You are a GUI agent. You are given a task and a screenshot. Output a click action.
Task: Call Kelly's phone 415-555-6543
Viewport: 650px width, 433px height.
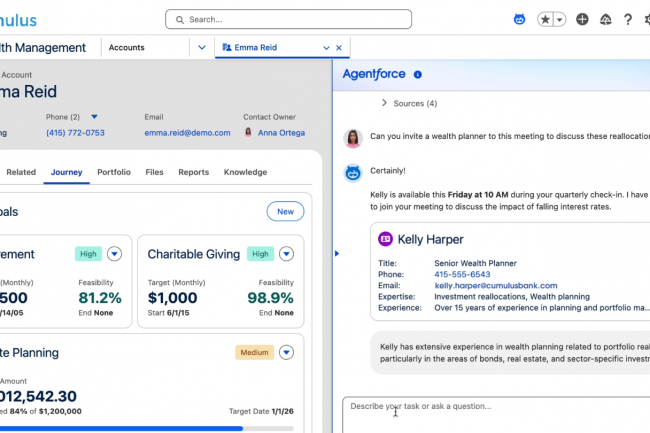(x=462, y=274)
